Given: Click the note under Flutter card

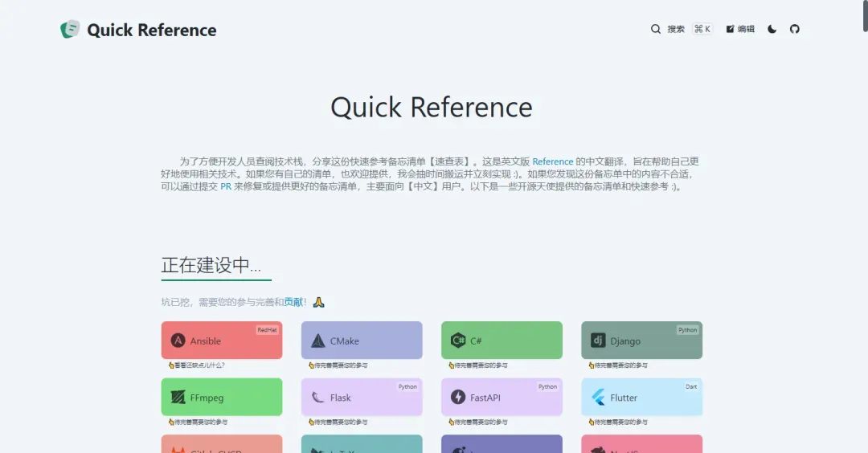Looking at the screenshot, I should 618,422.
